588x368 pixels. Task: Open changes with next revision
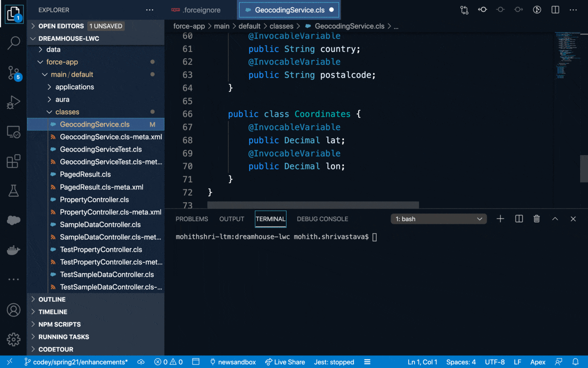tap(519, 10)
